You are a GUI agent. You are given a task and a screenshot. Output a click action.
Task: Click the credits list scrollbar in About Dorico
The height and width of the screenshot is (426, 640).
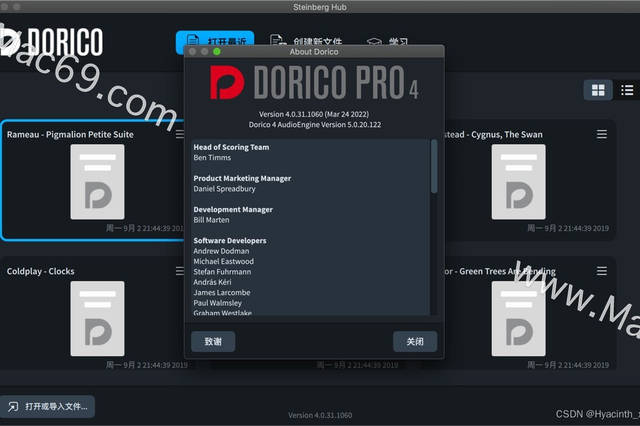(434, 166)
